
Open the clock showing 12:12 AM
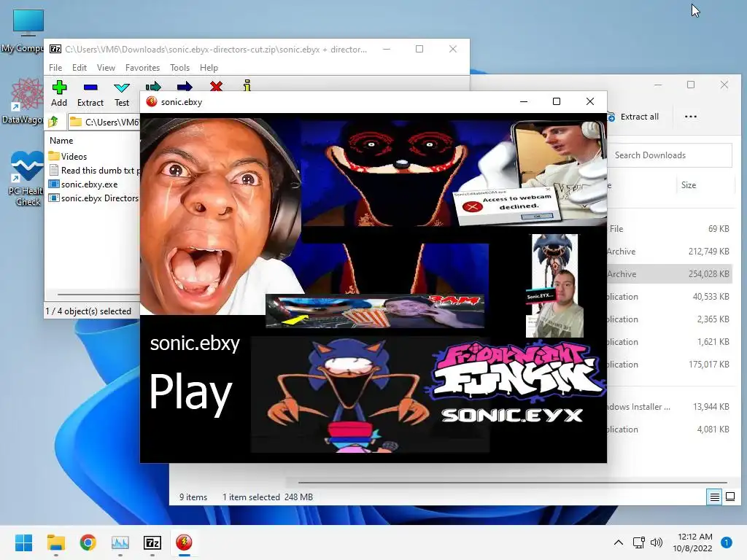(x=692, y=542)
